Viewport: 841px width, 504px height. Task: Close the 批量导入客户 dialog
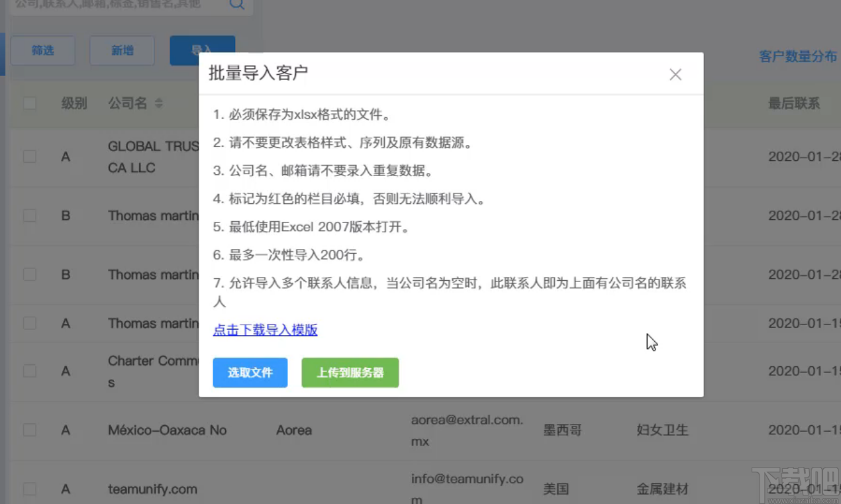(675, 75)
